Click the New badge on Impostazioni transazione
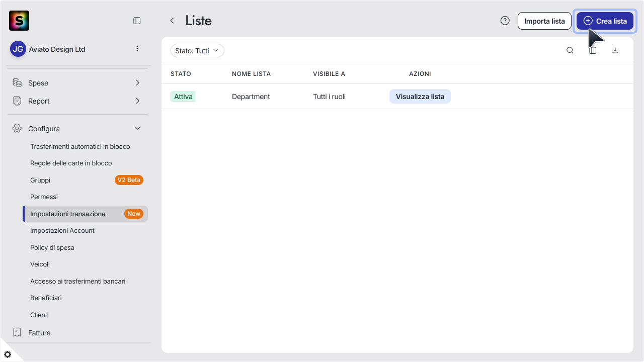The width and height of the screenshot is (644, 362). pos(134,214)
